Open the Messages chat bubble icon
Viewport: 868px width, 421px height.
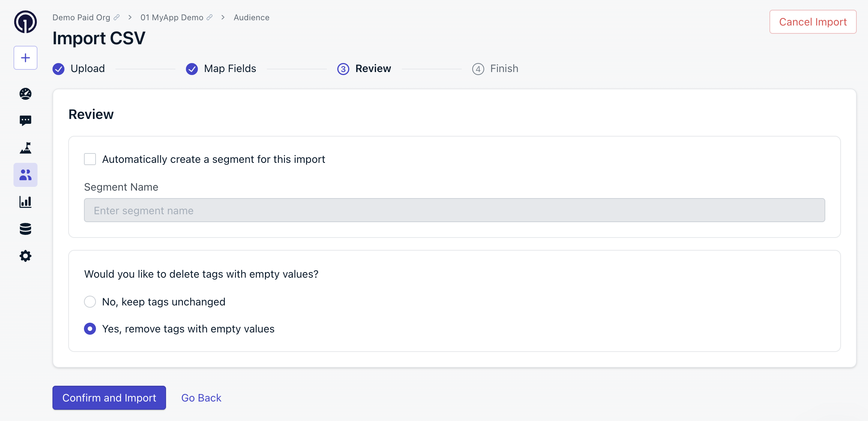[x=25, y=120]
